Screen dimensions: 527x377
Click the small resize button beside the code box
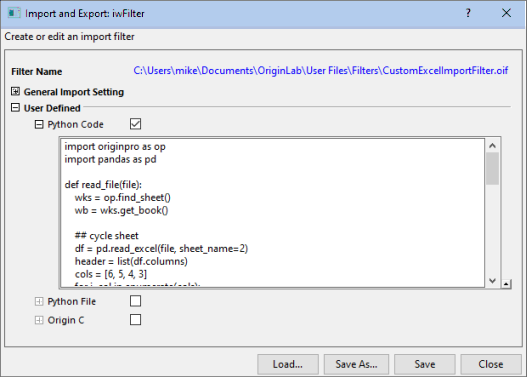506,284
